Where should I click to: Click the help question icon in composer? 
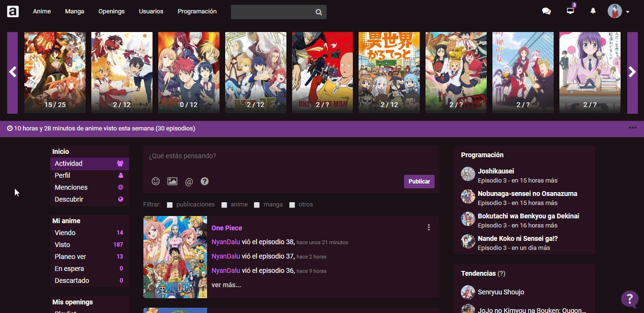tap(205, 181)
